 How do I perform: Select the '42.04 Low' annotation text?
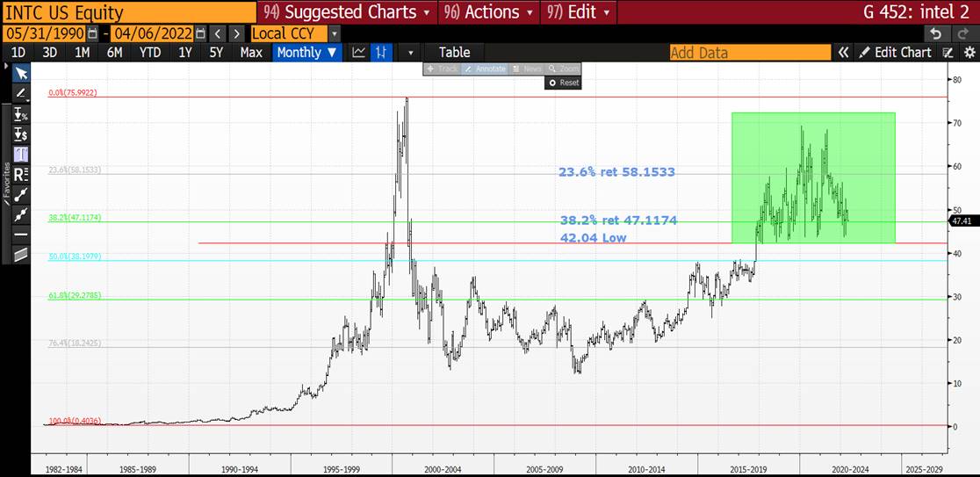point(593,237)
